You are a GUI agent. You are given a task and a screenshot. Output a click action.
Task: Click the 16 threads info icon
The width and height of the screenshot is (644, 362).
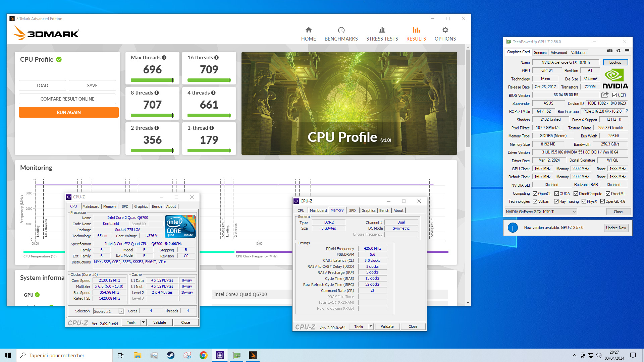pos(216,58)
